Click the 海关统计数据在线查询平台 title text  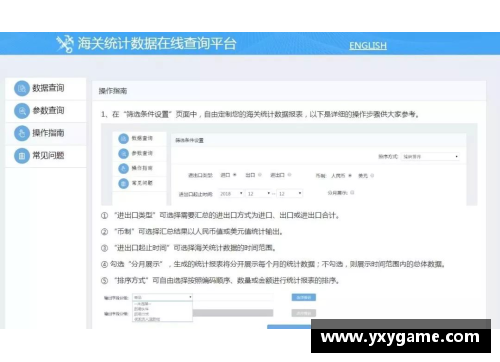157,43
